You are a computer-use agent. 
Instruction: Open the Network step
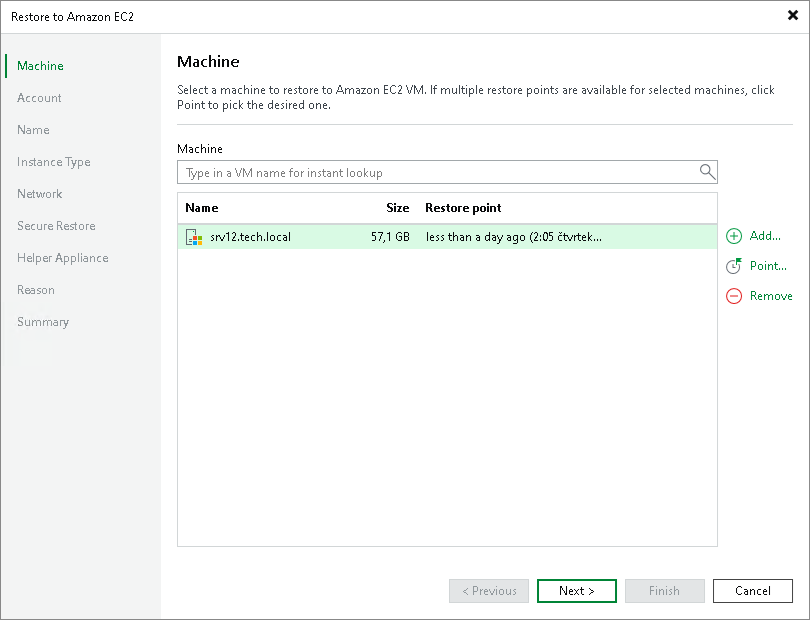[39, 194]
